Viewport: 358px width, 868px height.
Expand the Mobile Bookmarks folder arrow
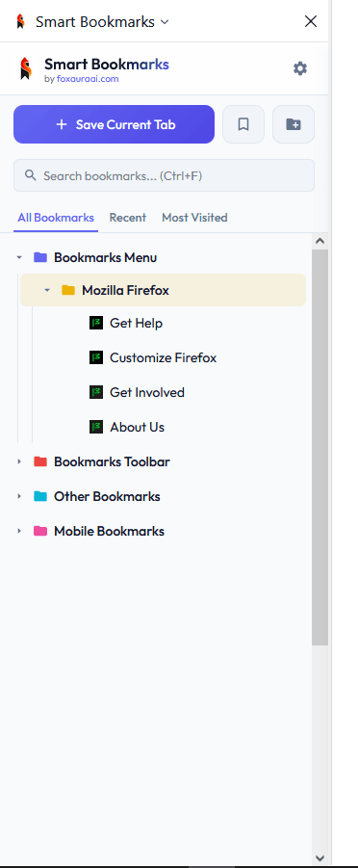(19, 532)
